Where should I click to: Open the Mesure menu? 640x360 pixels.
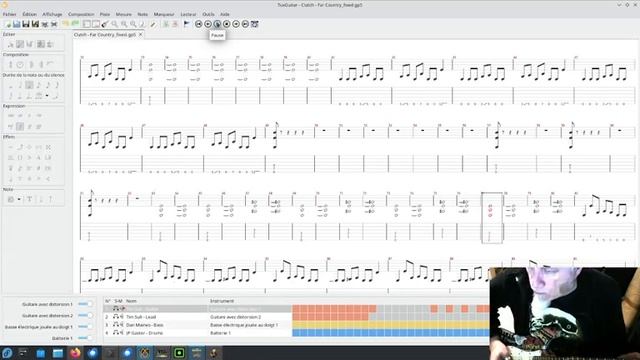[x=124, y=14]
